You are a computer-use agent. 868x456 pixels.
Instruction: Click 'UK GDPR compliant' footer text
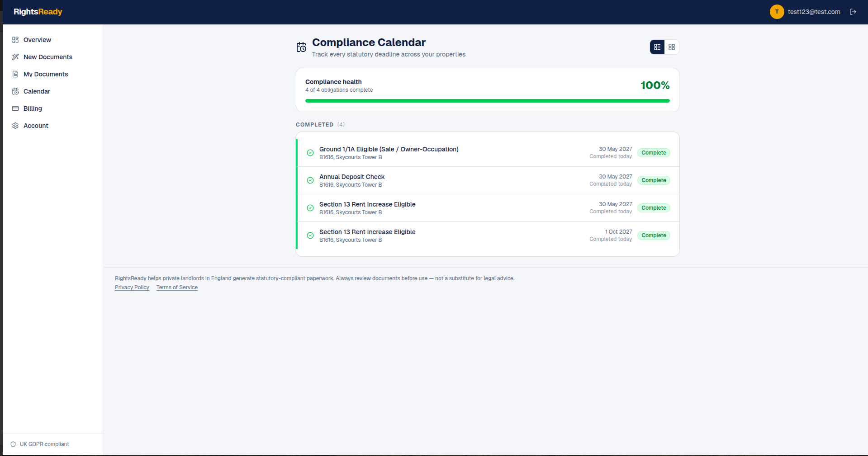point(44,444)
